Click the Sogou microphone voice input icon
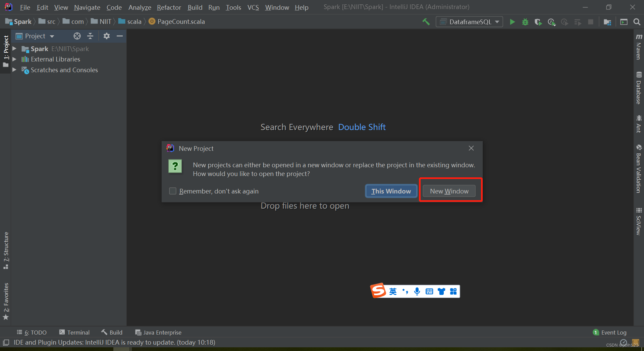 (x=417, y=291)
